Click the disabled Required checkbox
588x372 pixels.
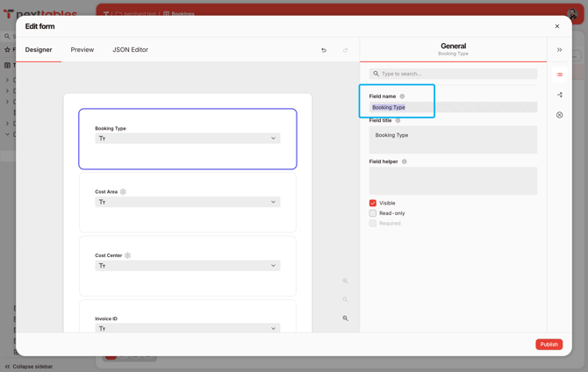(373, 223)
